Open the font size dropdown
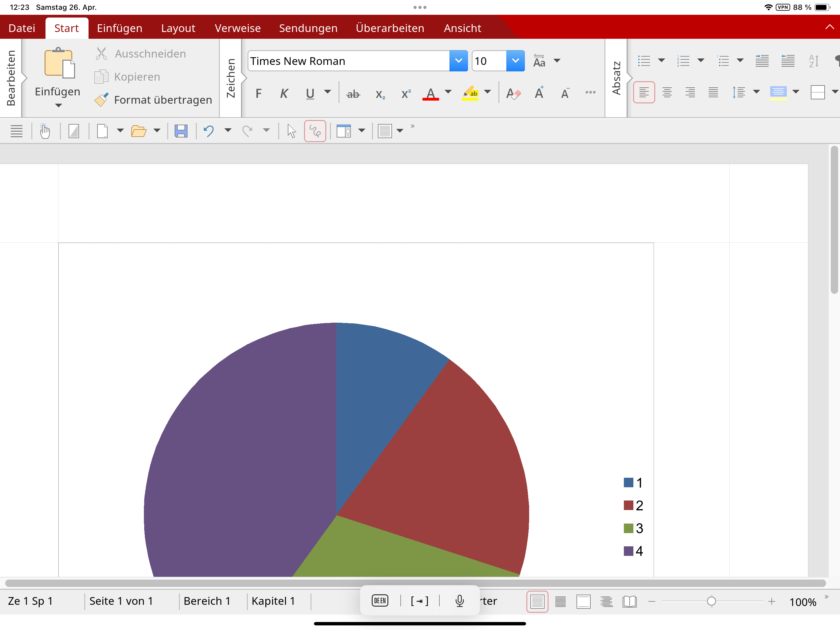 pos(515,61)
